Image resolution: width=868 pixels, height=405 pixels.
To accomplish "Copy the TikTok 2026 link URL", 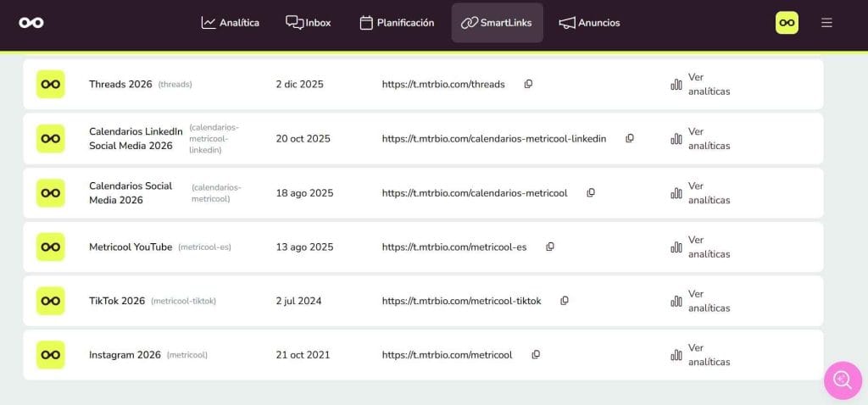I will (565, 301).
